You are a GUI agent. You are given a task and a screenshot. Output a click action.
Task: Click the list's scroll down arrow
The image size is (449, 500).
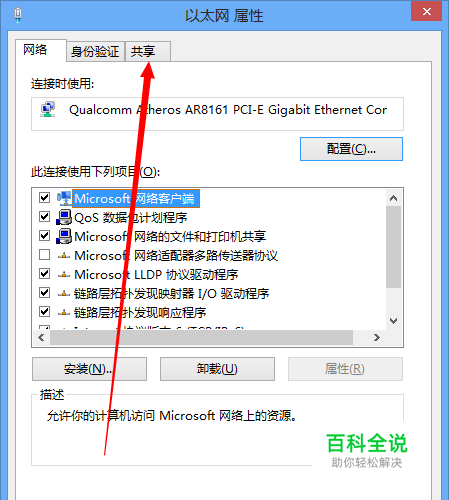point(394,321)
